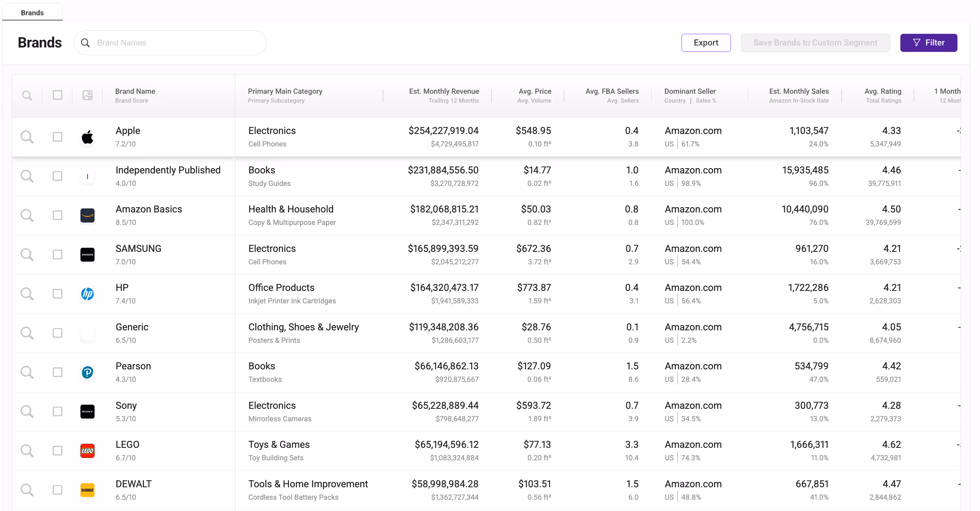Sort by Est. Monthly Sales header
980x511 pixels.
click(x=799, y=91)
